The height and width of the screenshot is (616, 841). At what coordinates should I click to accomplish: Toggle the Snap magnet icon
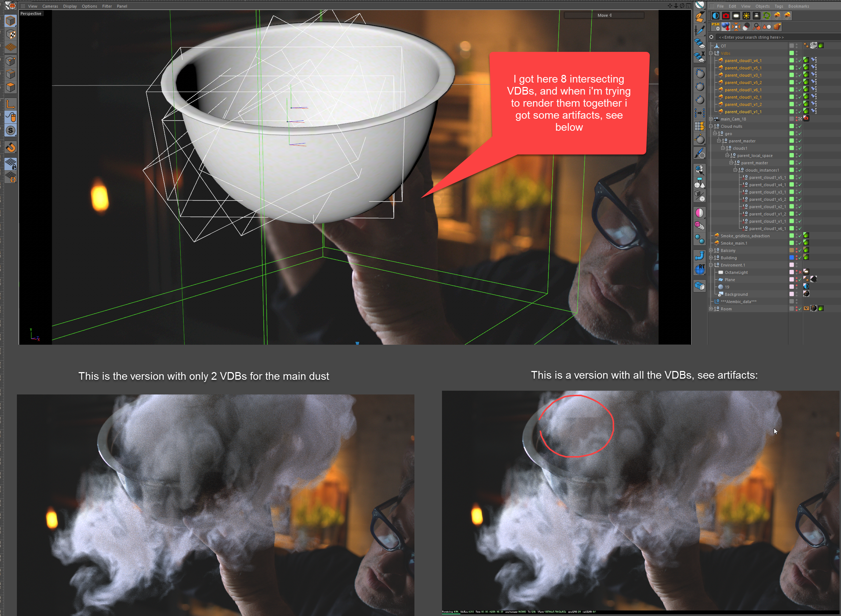[11, 148]
